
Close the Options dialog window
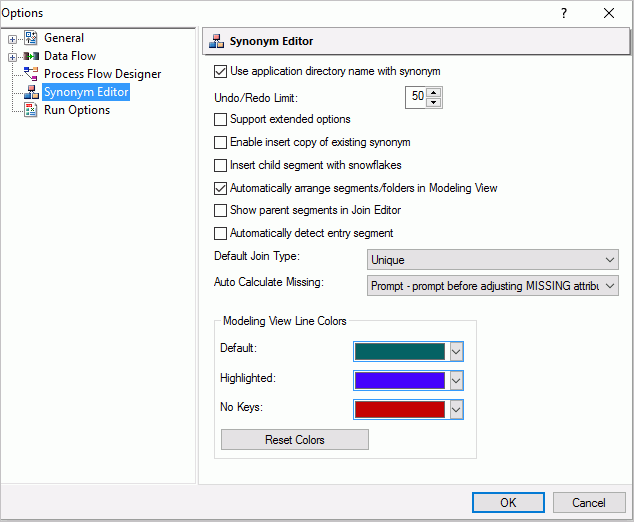pyautogui.click(x=609, y=13)
